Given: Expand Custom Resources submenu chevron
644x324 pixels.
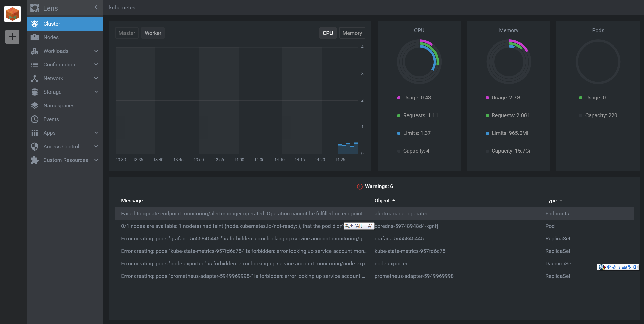Looking at the screenshot, I should tap(96, 160).
